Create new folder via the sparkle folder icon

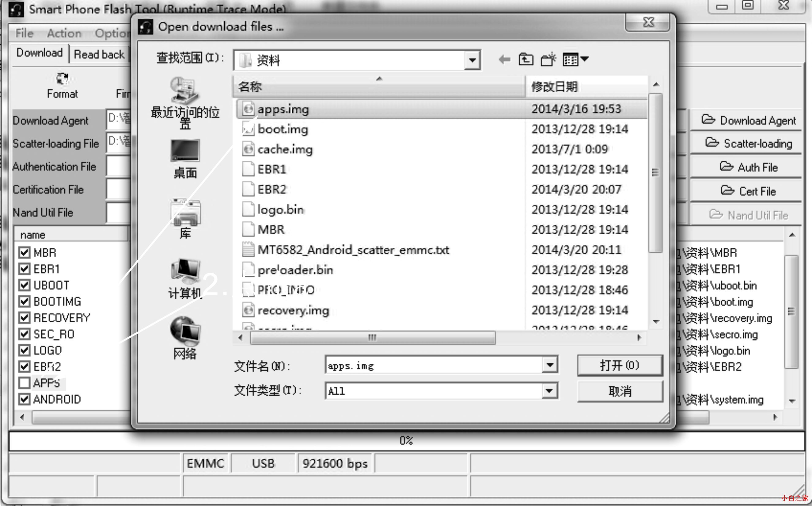[548, 59]
